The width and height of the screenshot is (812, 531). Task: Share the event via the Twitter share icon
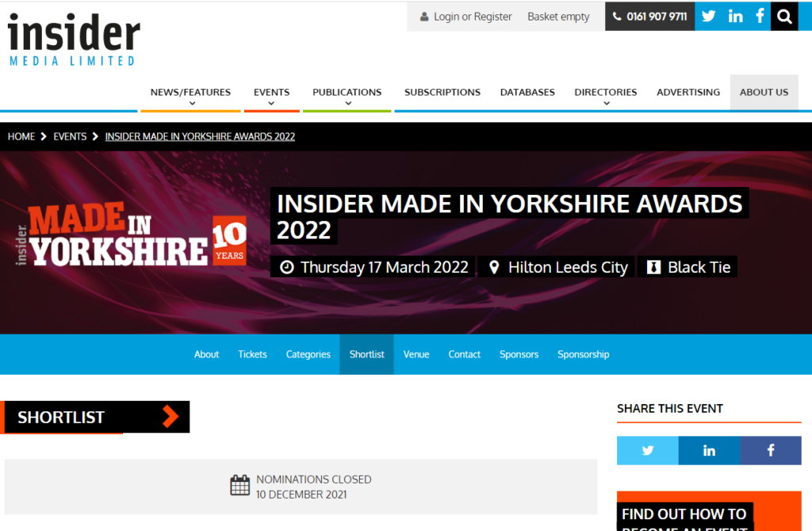[647, 450]
